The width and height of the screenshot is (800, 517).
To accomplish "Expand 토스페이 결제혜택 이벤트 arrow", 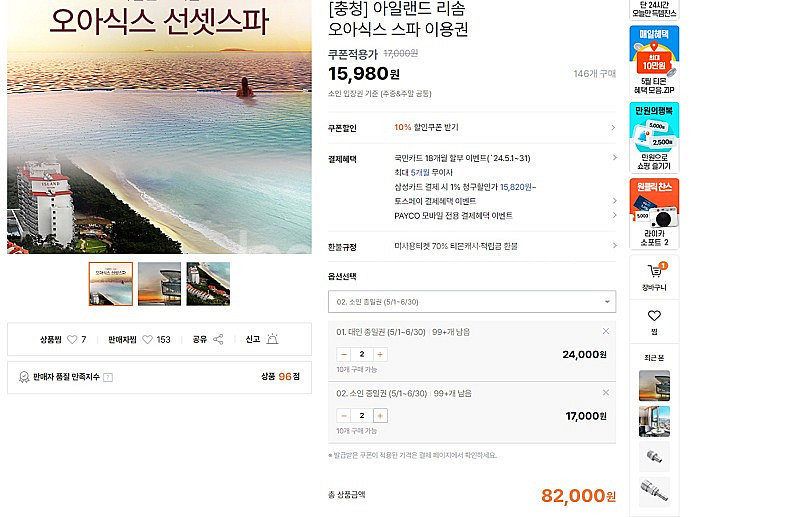I will 614,201.
